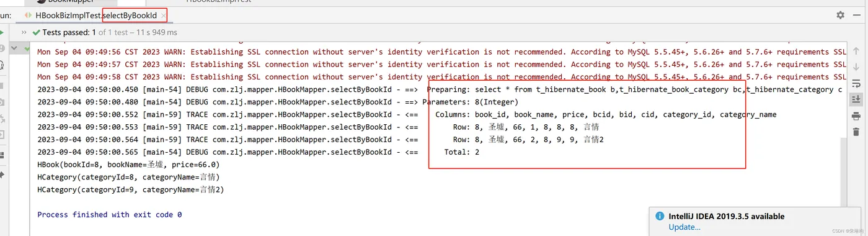The height and width of the screenshot is (236, 868).
Task: Hide the Run tool window
Action: pyautogui.click(x=857, y=15)
